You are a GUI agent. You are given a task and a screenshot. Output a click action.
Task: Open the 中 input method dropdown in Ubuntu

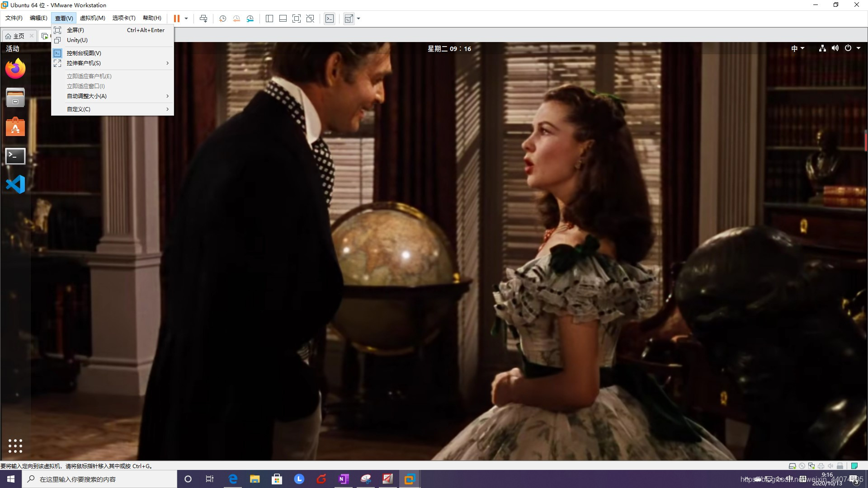click(798, 48)
